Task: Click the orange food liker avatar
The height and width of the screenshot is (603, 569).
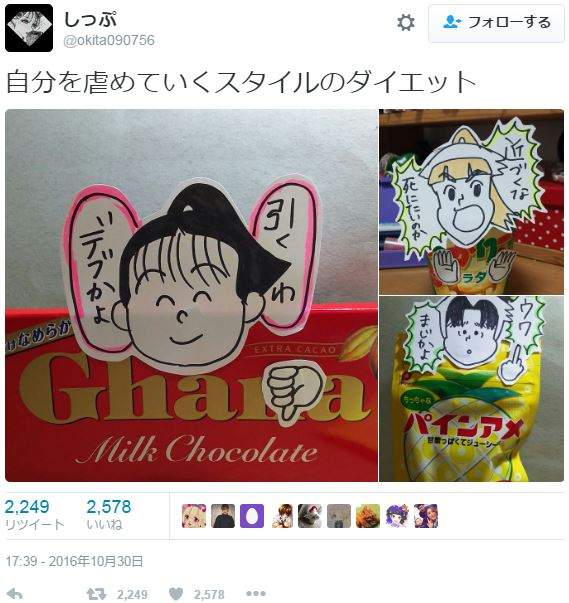Action: [x=368, y=516]
